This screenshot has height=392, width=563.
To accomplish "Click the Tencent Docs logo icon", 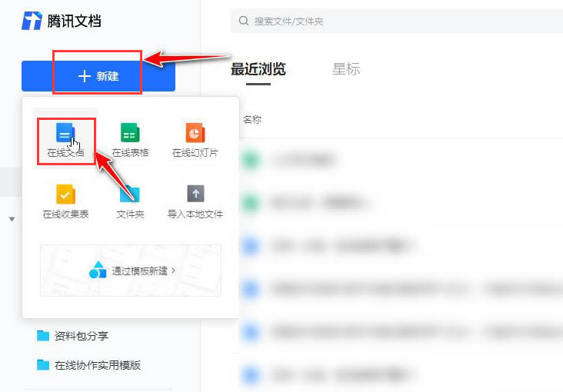I will click(x=32, y=21).
